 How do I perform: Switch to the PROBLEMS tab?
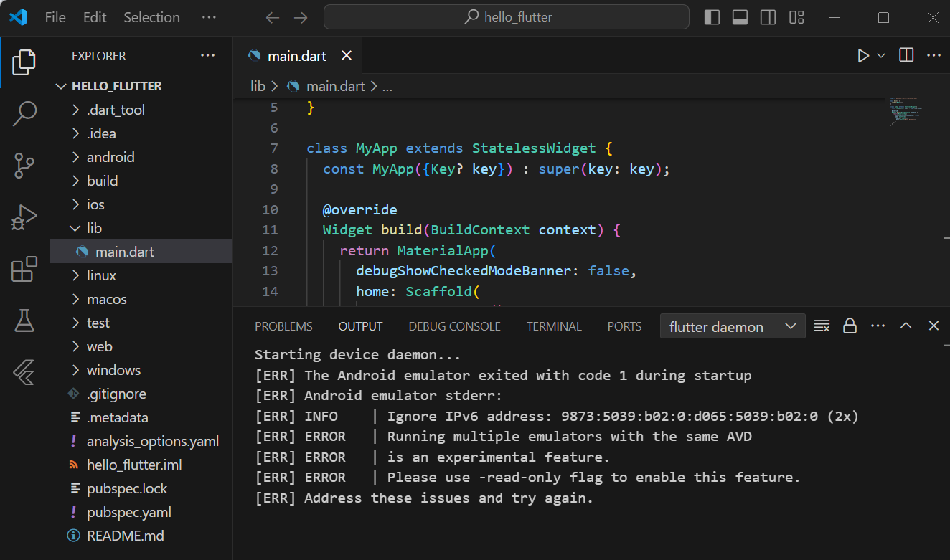pyautogui.click(x=283, y=326)
